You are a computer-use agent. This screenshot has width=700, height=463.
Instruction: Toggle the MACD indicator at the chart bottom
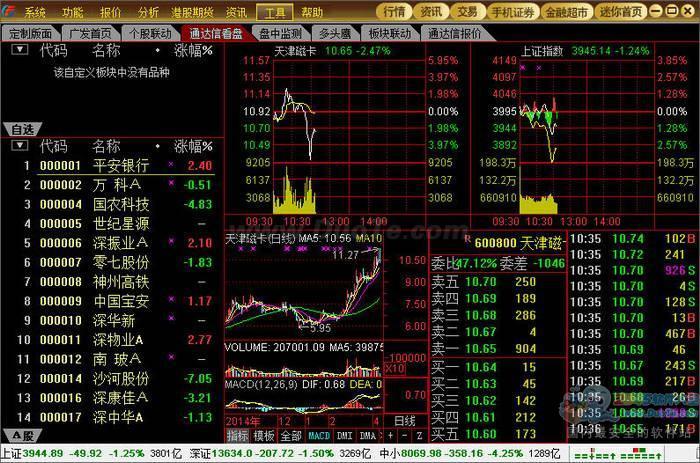(318, 436)
